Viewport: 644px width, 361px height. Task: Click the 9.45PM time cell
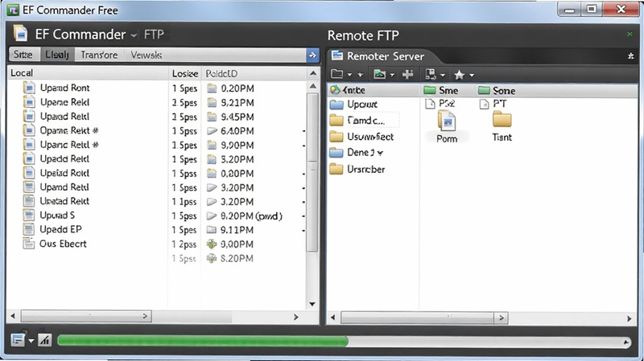pyautogui.click(x=237, y=117)
